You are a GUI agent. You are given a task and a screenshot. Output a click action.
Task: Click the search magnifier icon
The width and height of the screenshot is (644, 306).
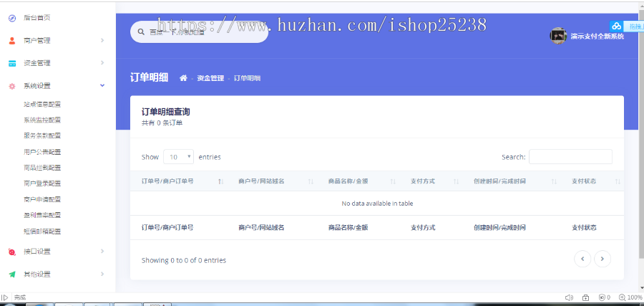(141, 32)
